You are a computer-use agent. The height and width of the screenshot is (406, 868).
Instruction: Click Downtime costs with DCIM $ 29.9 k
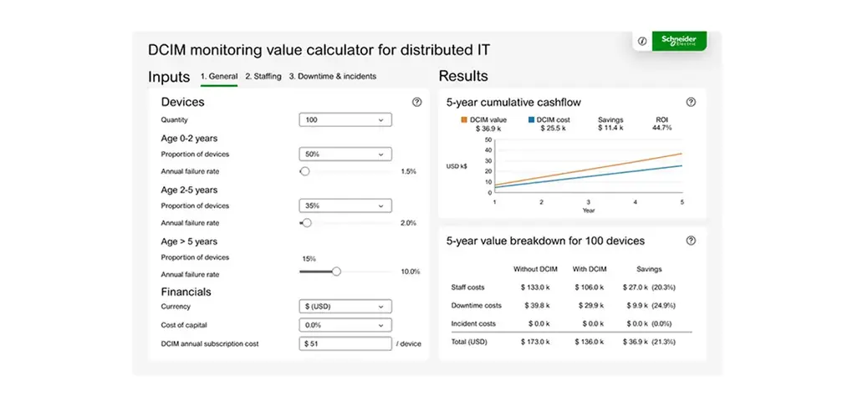tap(591, 305)
